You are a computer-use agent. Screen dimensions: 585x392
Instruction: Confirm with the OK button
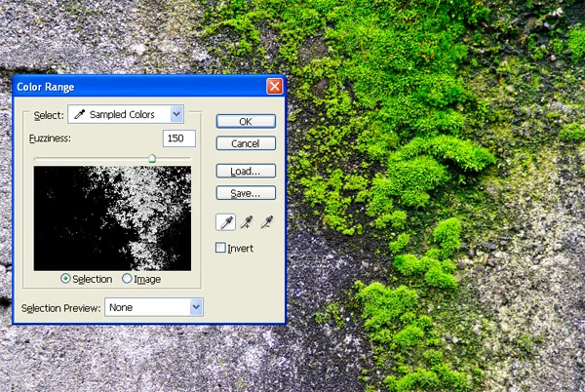[x=246, y=121]
